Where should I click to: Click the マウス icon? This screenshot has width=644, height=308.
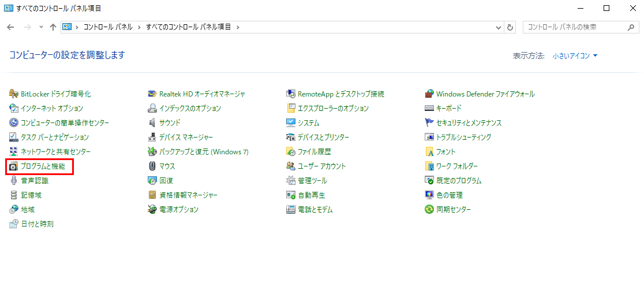tap(152, 166)
